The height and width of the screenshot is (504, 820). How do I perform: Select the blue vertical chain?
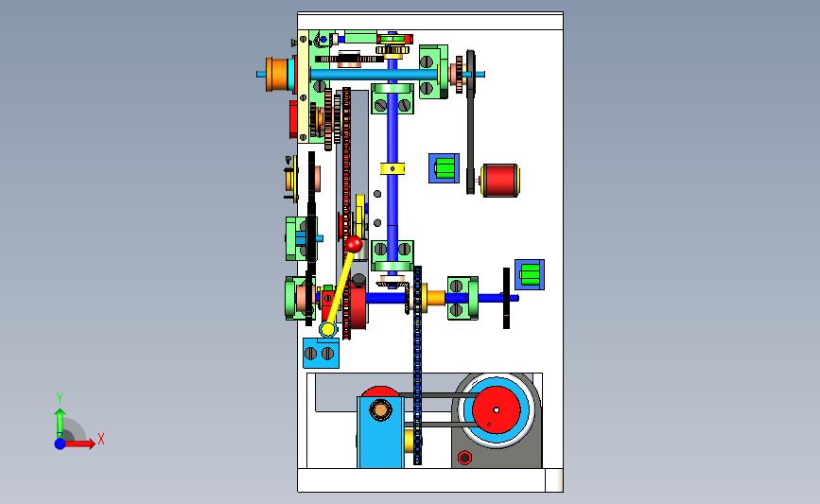pos(417,365)
